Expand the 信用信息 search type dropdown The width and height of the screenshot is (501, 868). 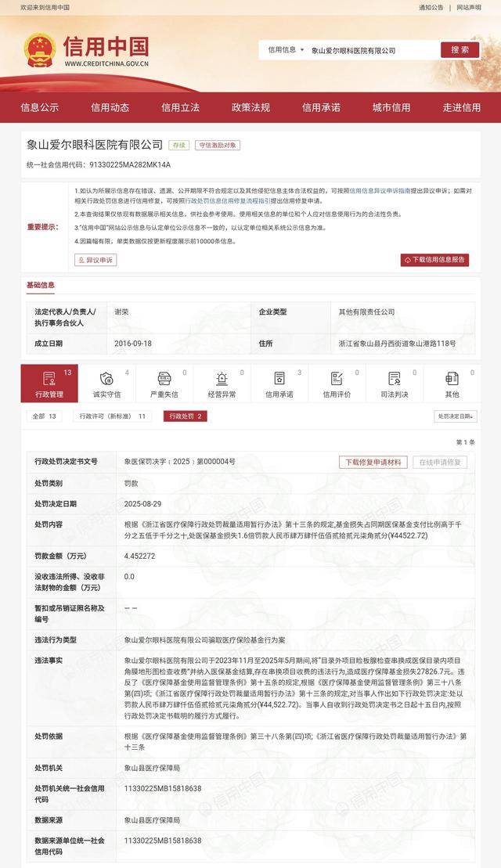[x=284, y=50]
